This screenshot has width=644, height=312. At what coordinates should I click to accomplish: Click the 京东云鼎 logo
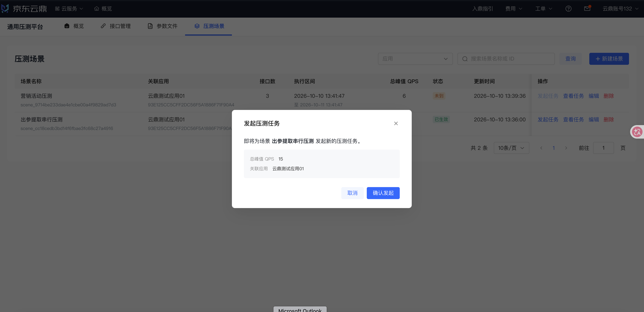(24, 8)
